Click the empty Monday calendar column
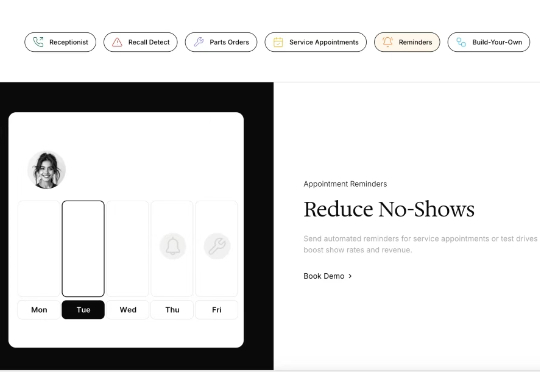The height and width of the screenshot is (372, 540). (x=39, y=248)
